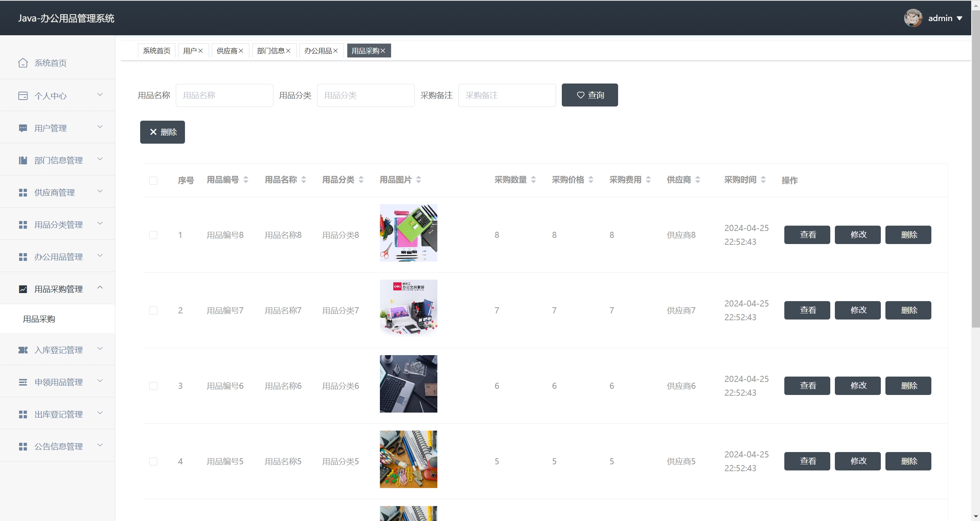Focus the 用品名称 search field

[x=224, y=95]
